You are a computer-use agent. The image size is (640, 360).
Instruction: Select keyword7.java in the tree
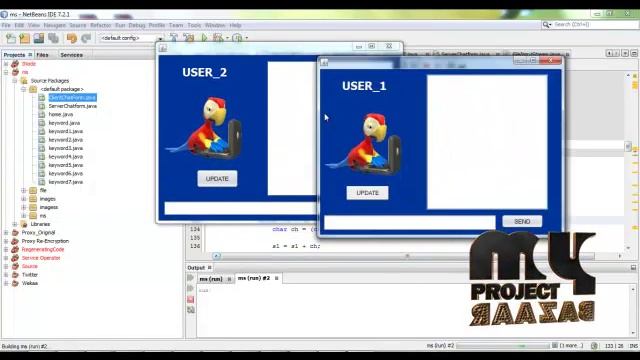click(x=66, y=182)
